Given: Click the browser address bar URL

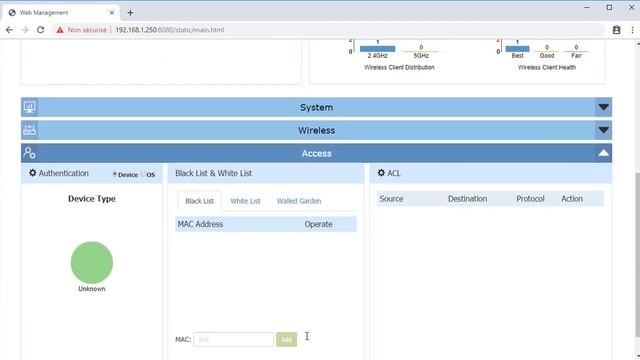Looking at the screenshot, I should [170, 30].
